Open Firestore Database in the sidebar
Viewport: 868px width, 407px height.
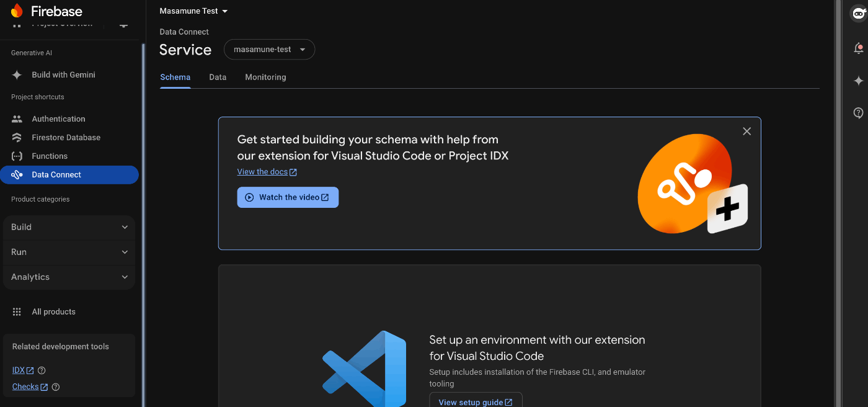point(69,137)
